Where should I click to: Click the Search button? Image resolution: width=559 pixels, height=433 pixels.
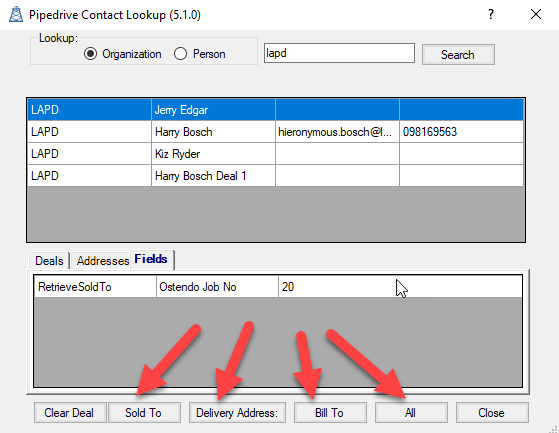(x=458, y=55)
